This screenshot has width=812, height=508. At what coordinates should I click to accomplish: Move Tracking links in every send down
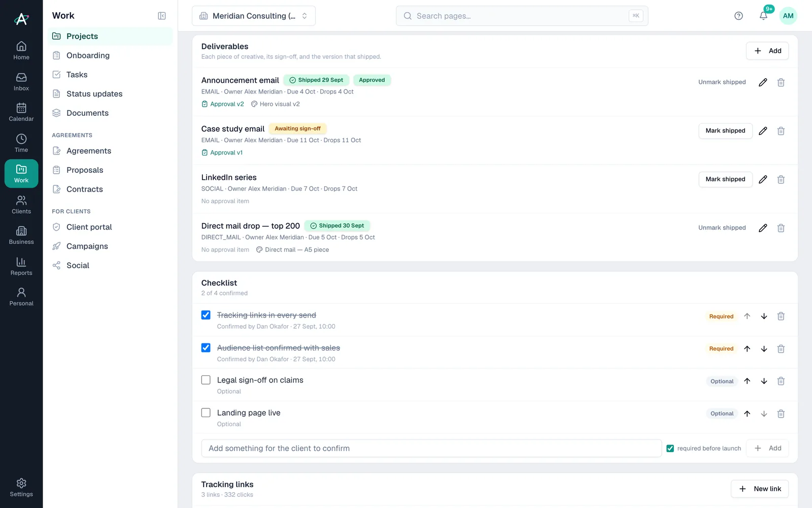pyautogui.click(x=764, y=316)
